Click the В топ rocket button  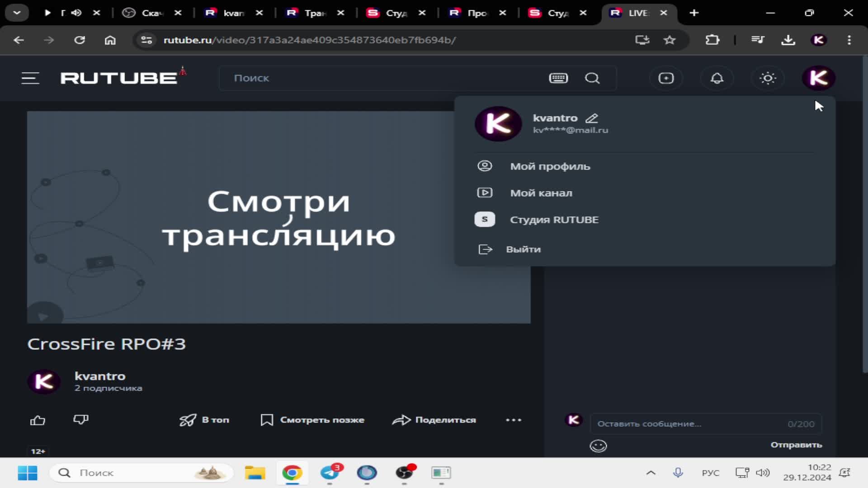tap(204, 420)
